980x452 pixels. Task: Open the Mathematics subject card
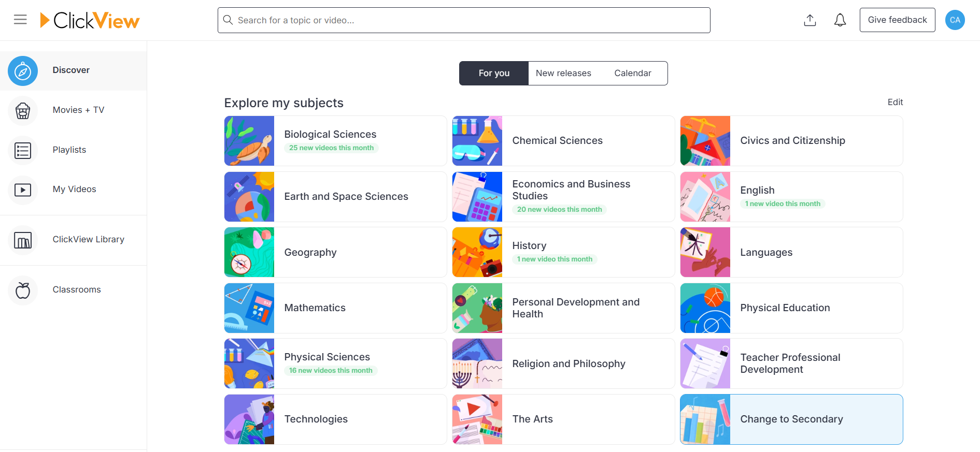click(335, 308)
